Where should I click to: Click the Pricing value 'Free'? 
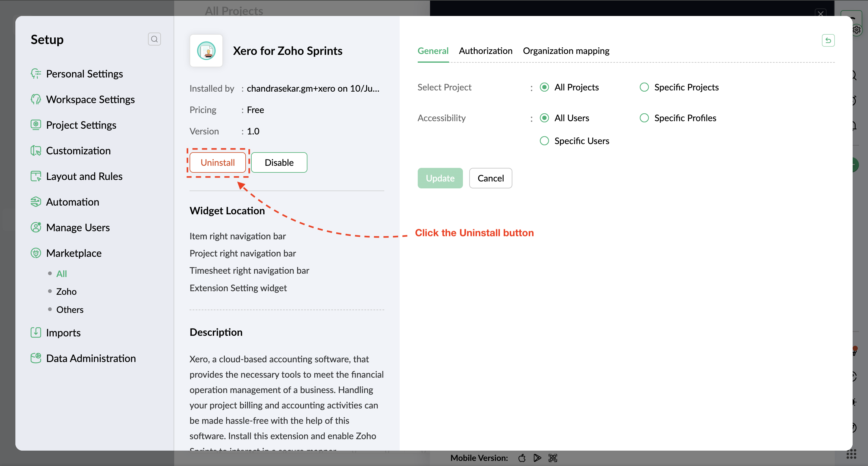pos(255,110)
